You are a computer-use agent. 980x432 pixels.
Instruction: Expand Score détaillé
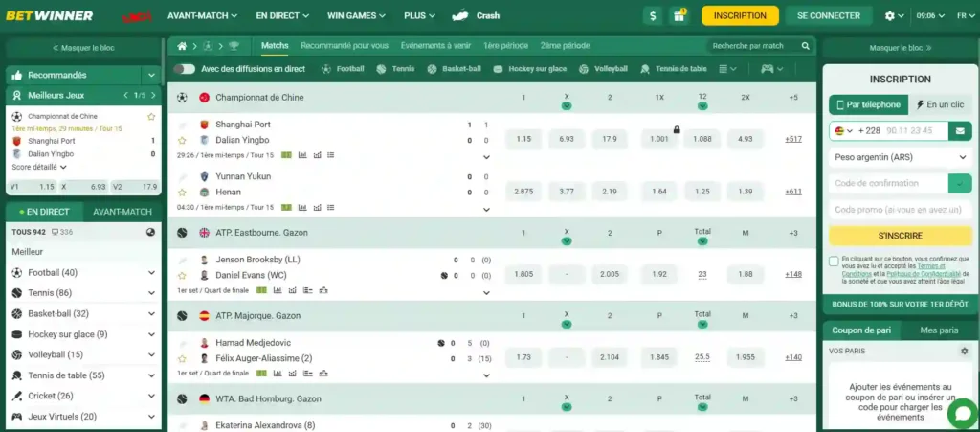[x=39, y=167]
